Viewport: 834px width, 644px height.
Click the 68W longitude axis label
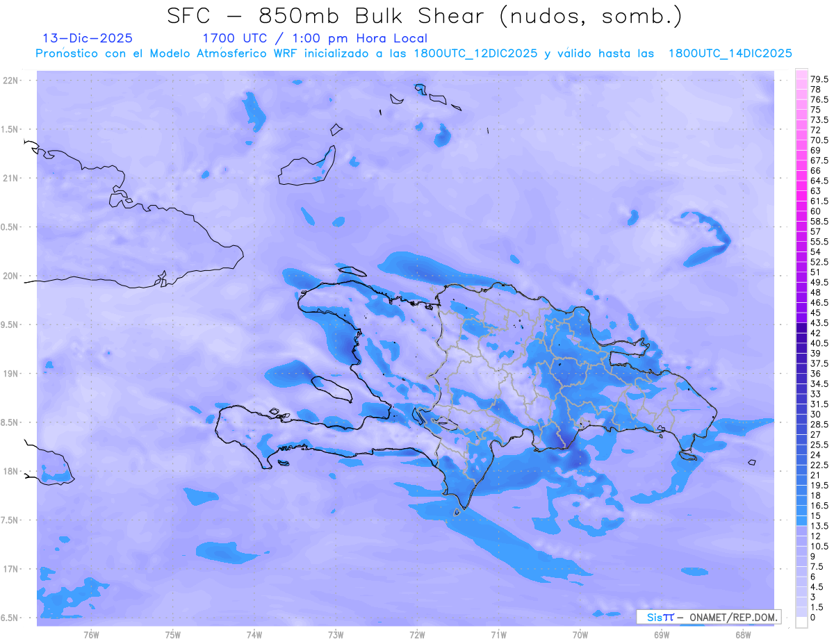(743, 635)
